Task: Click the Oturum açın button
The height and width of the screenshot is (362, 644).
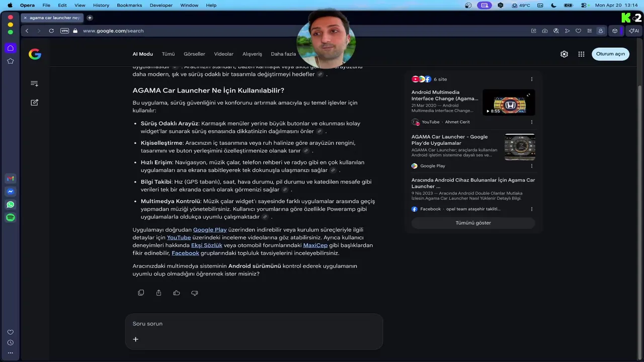Action: pyautogui.click(x=610, y=54)
